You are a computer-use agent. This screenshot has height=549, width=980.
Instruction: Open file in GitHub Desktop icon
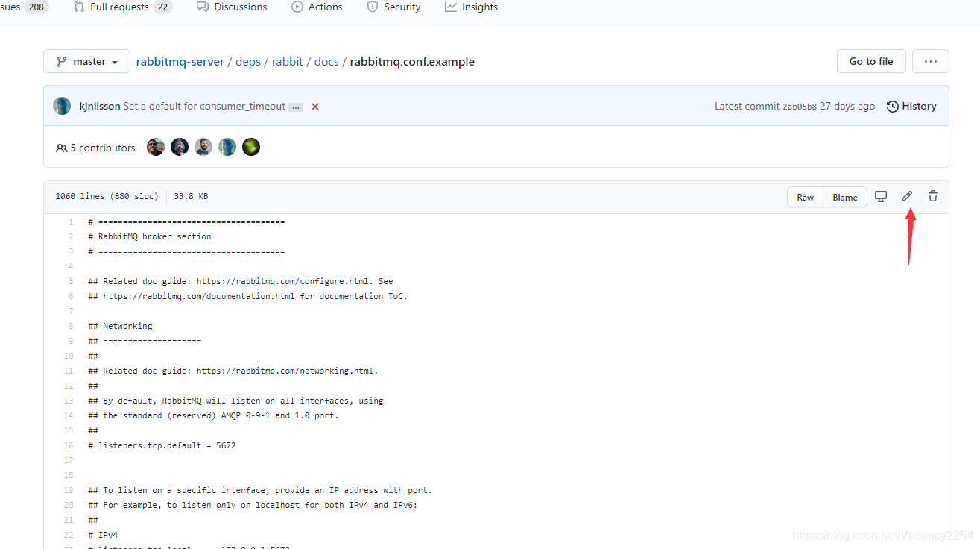pos(881,196)
